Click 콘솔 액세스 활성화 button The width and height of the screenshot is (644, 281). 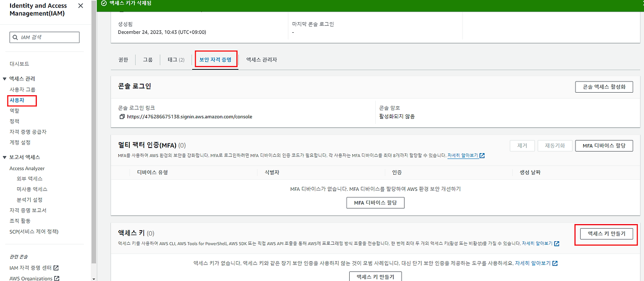(604, 87)
